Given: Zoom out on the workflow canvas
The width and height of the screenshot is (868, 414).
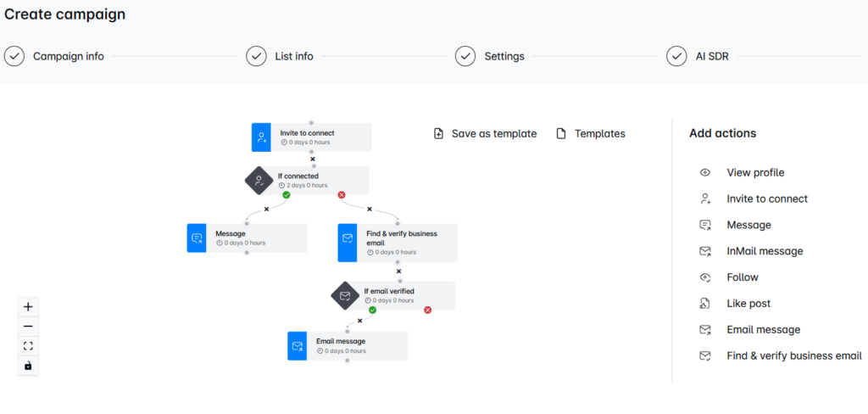Looking at the screenshot, I should click(x=28, y=327).
